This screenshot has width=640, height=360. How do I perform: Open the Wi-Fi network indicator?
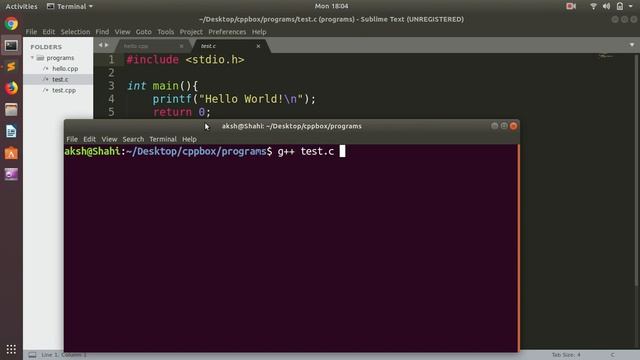[x=593, y=6]
